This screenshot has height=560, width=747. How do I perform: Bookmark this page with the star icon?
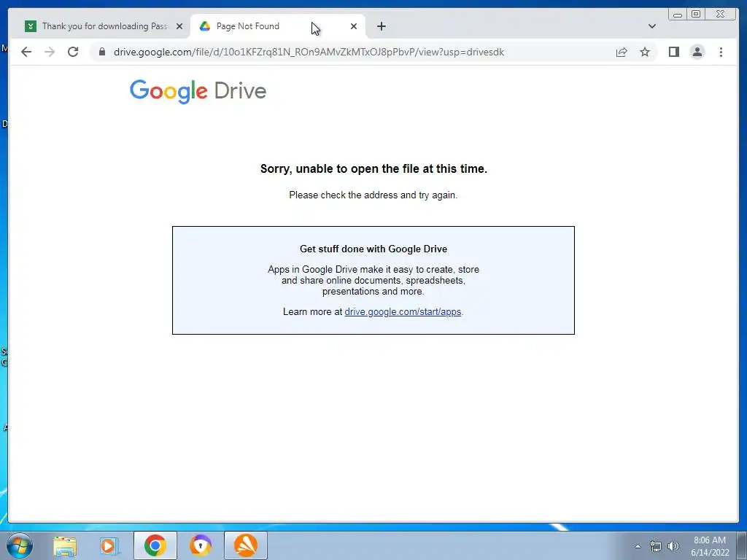pos(645,52)
